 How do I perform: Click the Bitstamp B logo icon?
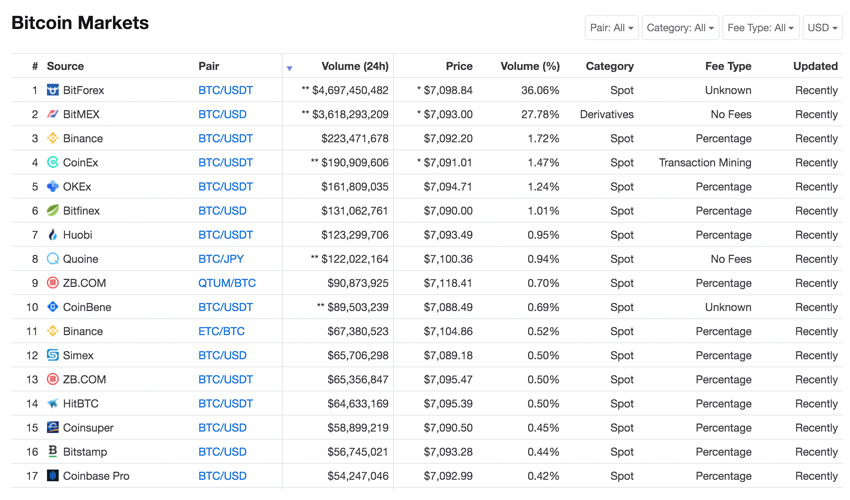tap(53, 451)
